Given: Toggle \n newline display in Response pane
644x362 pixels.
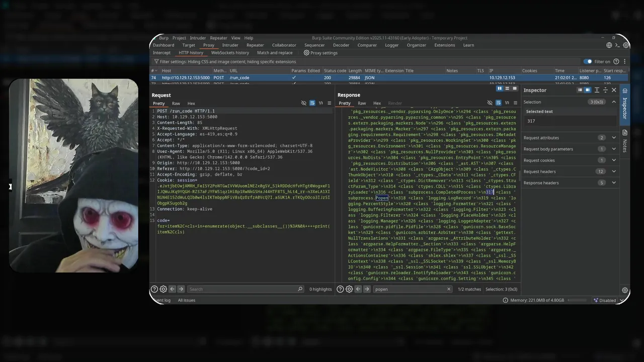Looking at the screenshot, I should (x=507, y=103).
